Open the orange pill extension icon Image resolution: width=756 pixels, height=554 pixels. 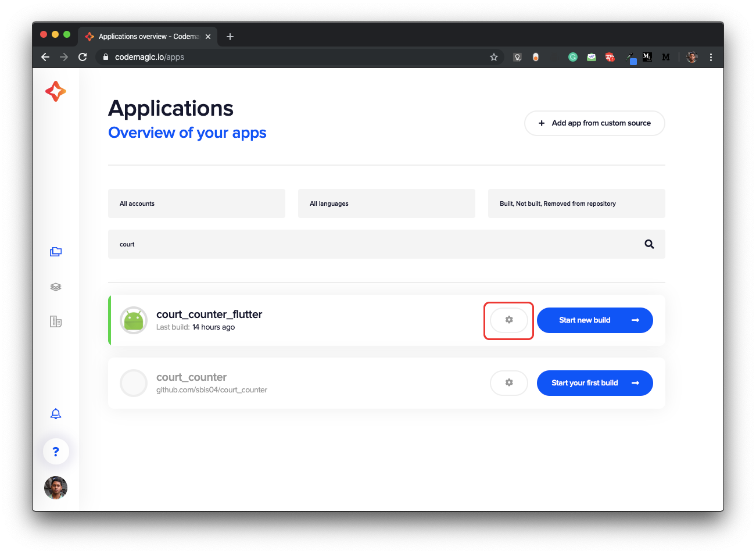536,57
